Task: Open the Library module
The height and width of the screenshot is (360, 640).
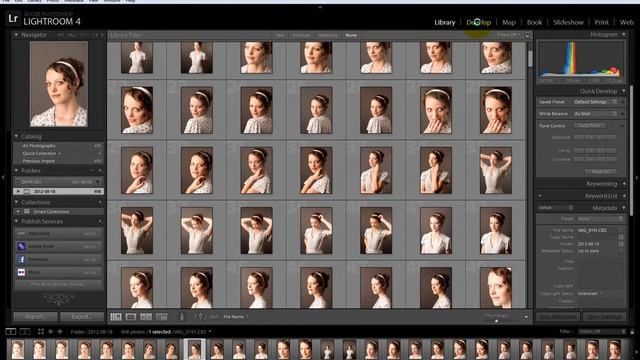Action: tap(444, 22)
